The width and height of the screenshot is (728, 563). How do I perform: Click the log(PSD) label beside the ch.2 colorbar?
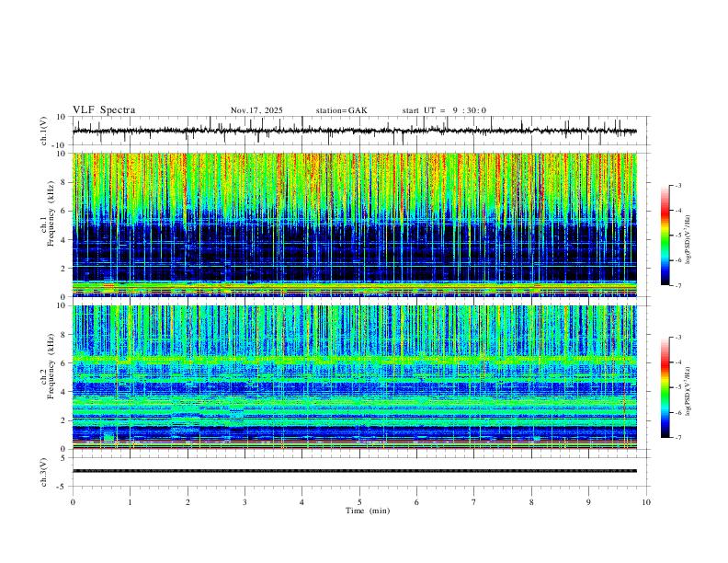(688, 391)
